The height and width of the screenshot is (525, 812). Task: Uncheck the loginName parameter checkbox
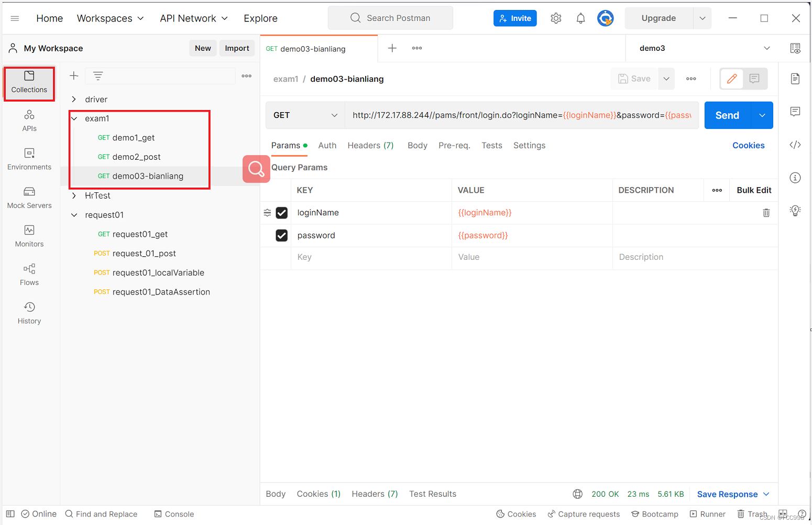click(x=282, y=213)
